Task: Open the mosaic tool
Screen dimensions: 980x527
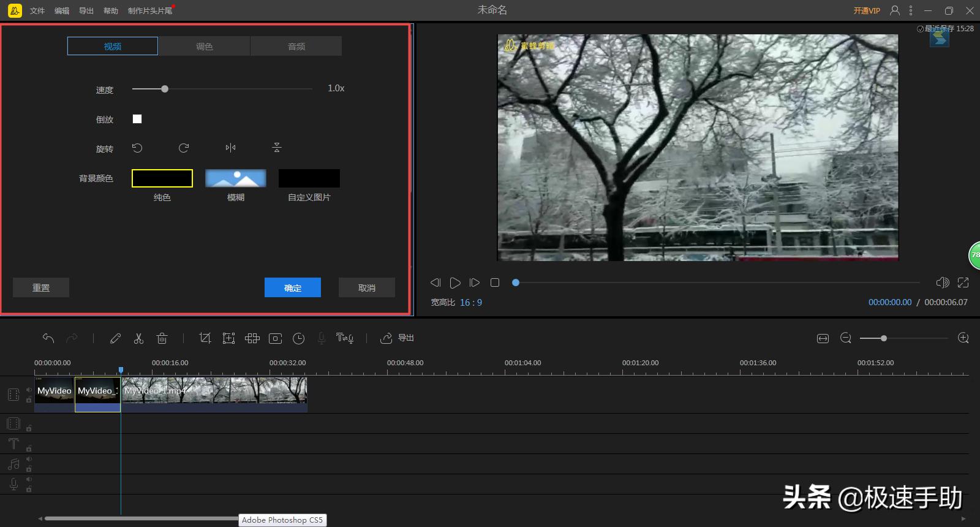Action: coord(252,338)
